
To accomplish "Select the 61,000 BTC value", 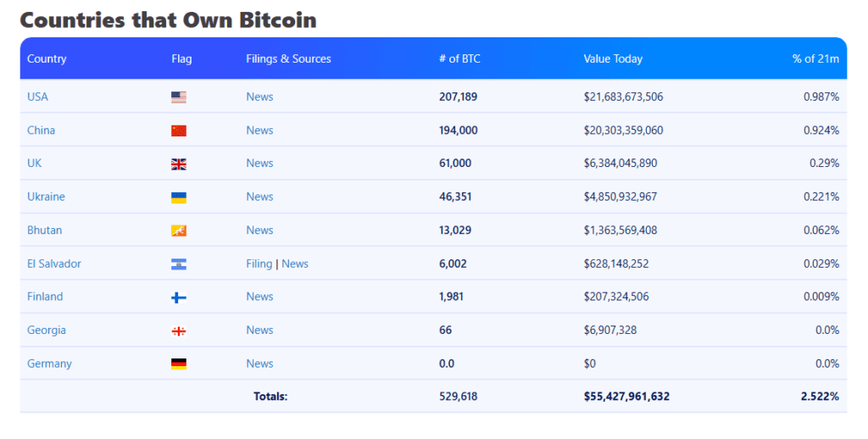I will 455,164.
